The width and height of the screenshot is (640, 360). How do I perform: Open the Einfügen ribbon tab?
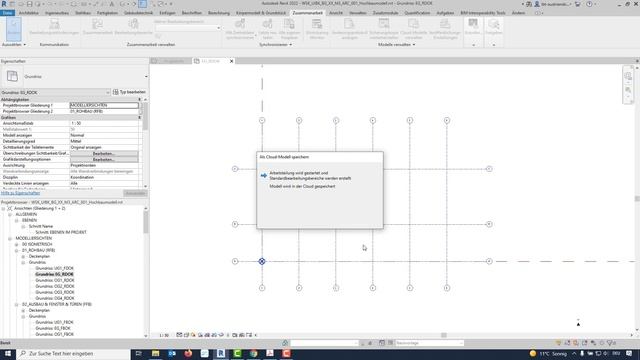167,13
